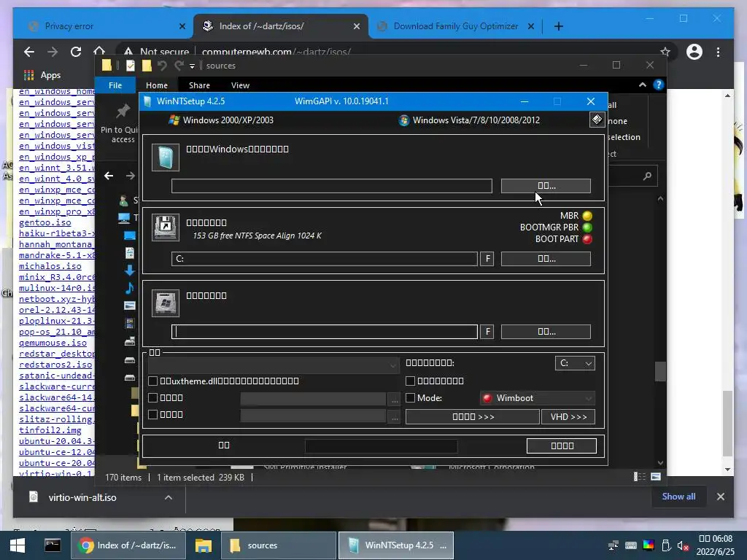Open the Chrome profile avatar icon
This screenshot has height=560, width=747.
[694, 52]
